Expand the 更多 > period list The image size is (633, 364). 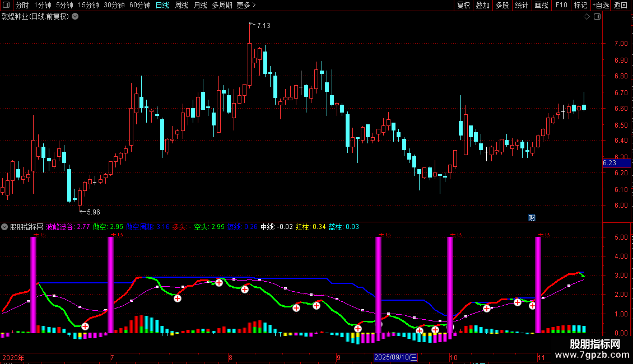(x=246, y=5)
